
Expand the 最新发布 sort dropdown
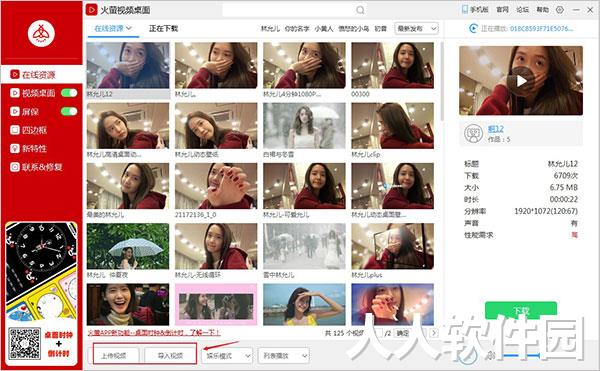point(416,29)
